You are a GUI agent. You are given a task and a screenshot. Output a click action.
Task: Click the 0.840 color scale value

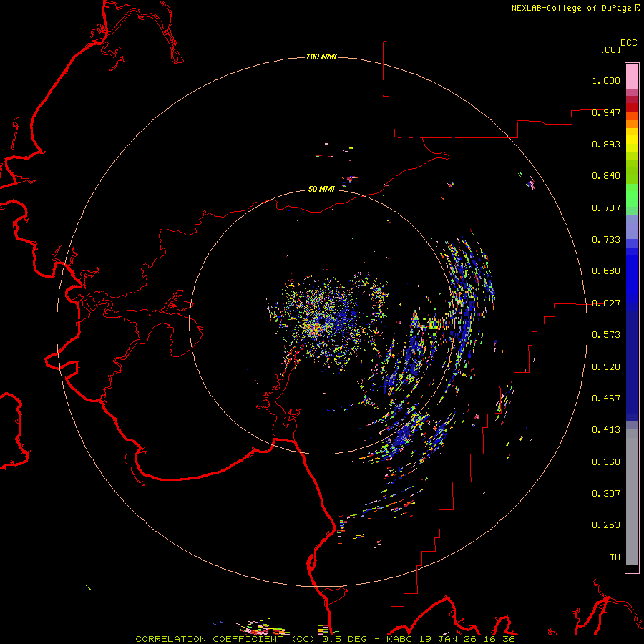click(606, 176)
